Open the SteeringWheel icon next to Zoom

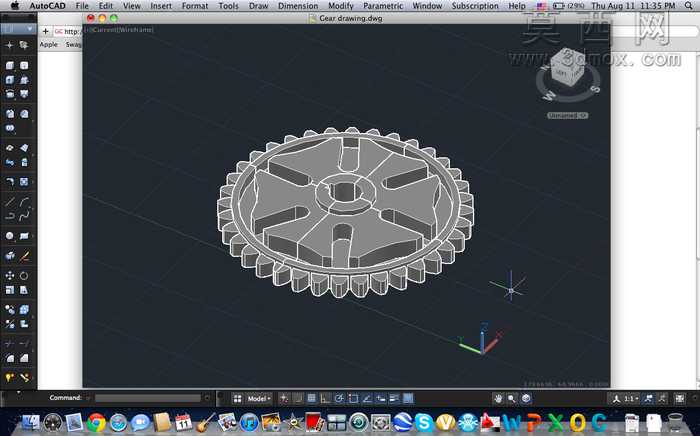click(526, 399)
